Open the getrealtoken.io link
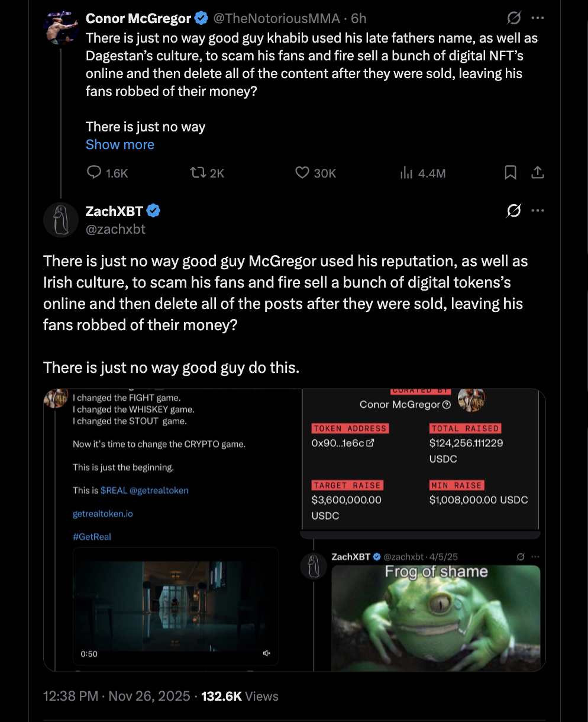The image size is (588, 722). pyautogui.click(x=102, y=514)
